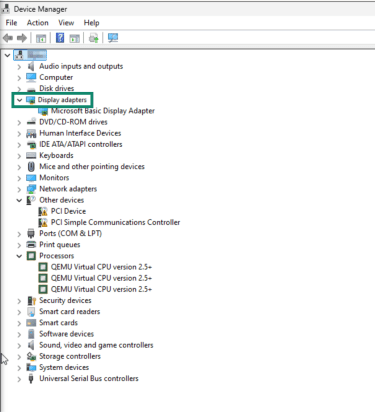Screen dimensions: 375x412
Task: Click the IDE ATA/ATAPI controllers icon
Action: click(x=31, y=144)
